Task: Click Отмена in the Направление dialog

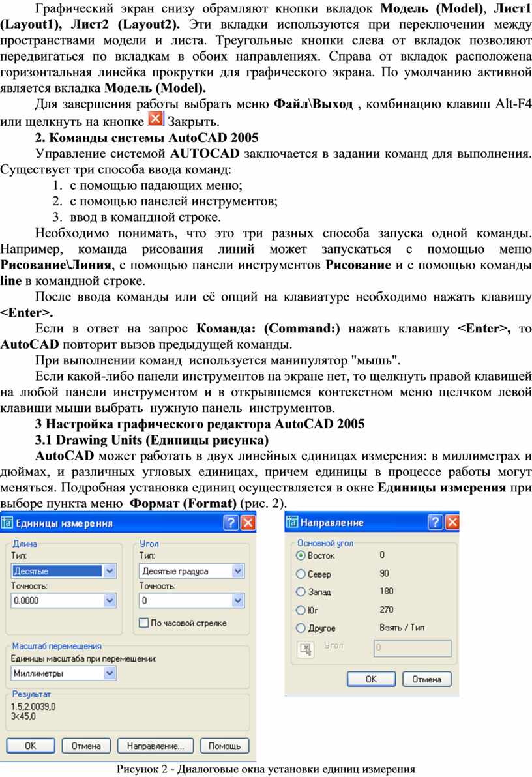Action: pos(426,679)
